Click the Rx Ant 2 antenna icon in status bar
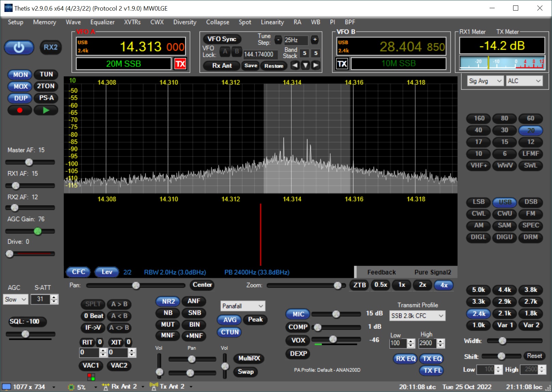The image size is (552, 392). (106, 386)
